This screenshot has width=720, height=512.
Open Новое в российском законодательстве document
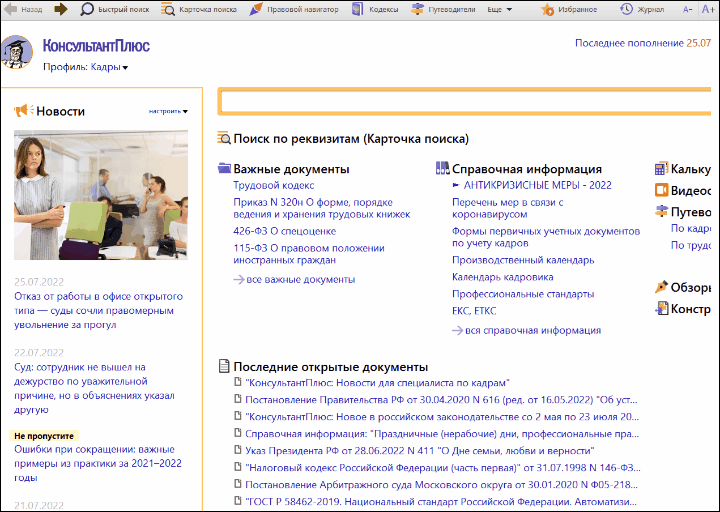(442, 417)
